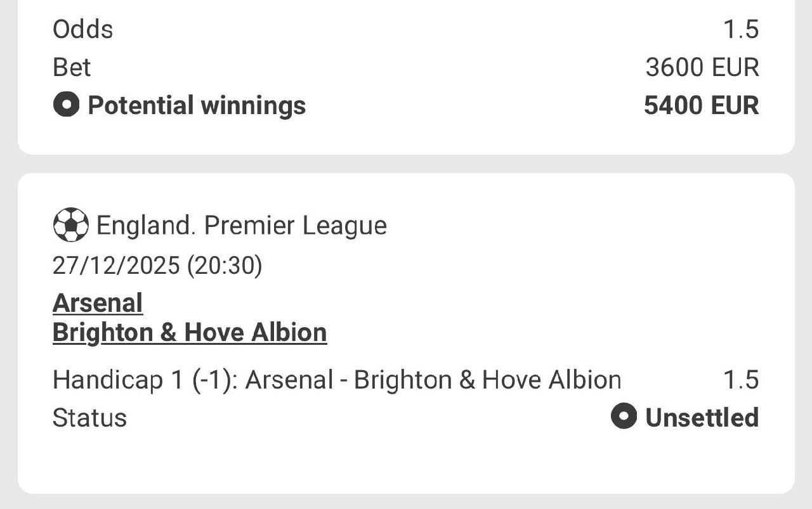The width and height of the screenshot is (812, 509).
Task: Click the handicap odds value 1.5
Action: click(x=741, y=380)
